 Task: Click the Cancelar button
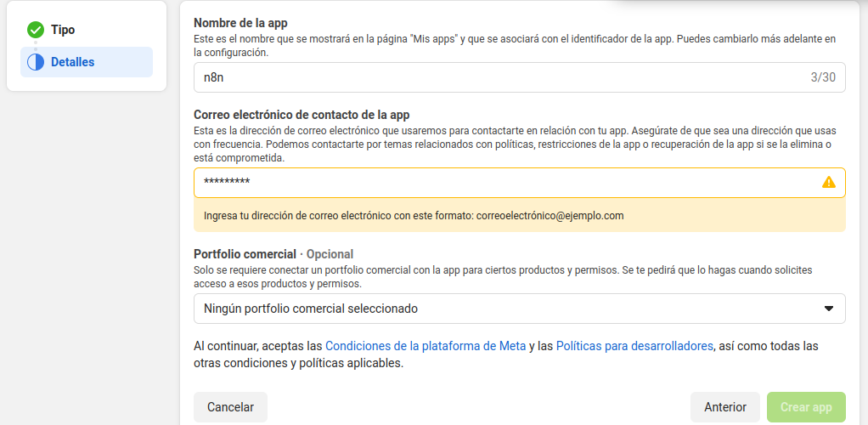point(230,407)
